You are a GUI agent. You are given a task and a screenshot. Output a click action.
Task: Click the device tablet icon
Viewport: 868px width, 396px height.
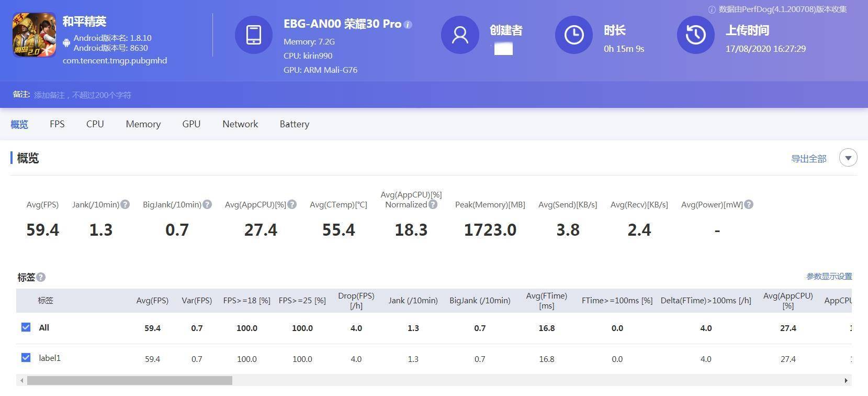pos(253,35)
